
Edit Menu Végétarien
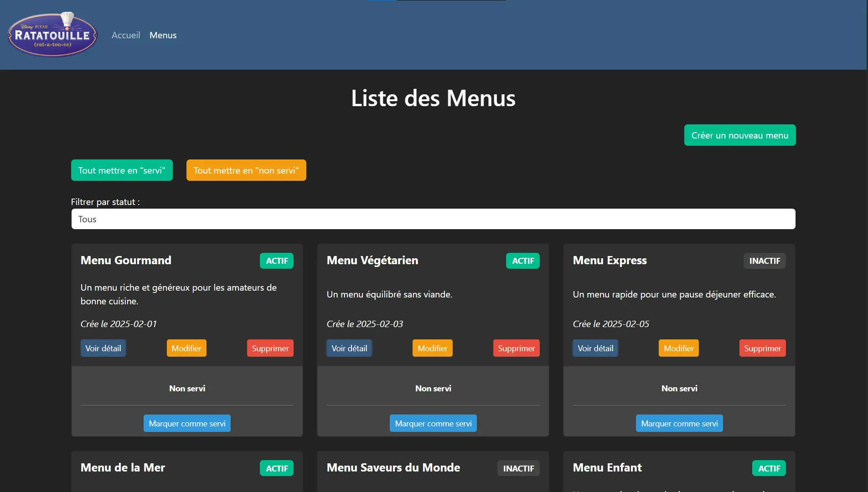click(x=433, y=348)
